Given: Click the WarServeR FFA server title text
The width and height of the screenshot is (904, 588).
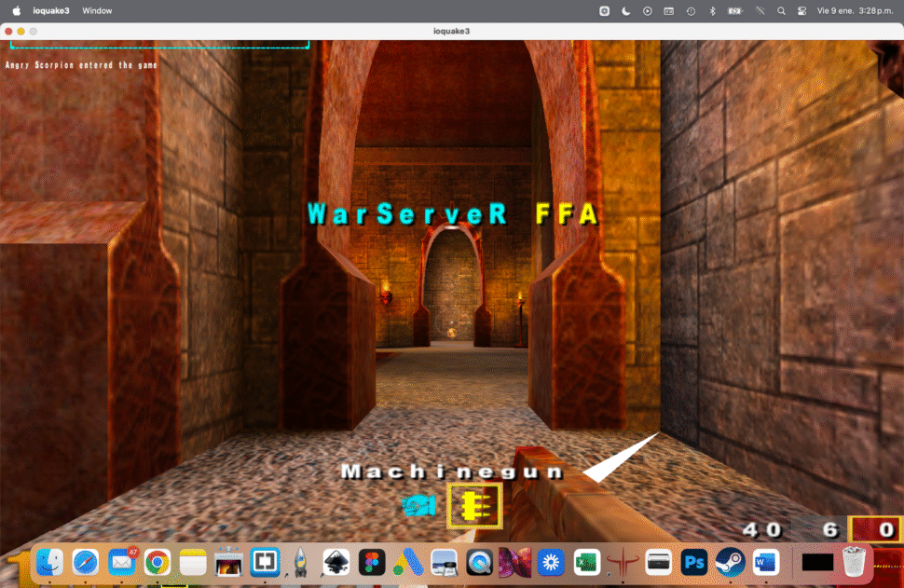Looking at the screenshot, I should point(452,213).
